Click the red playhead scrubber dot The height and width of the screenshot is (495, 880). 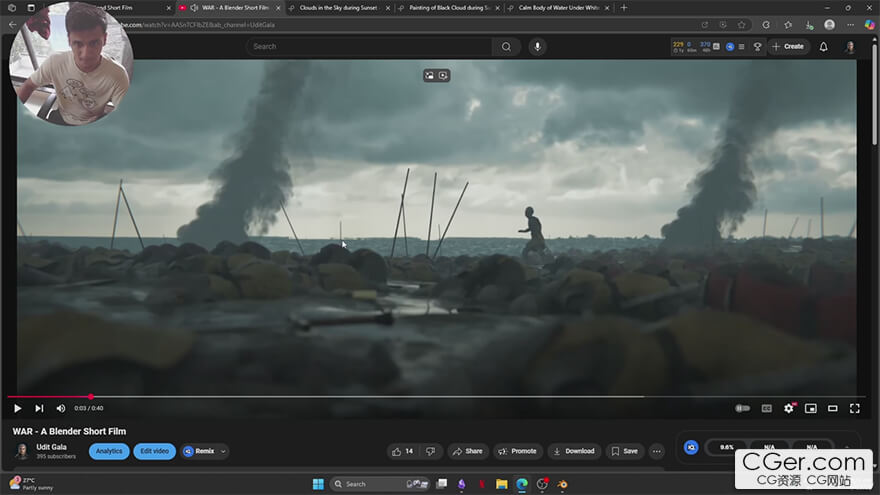[x=91, y=397]
